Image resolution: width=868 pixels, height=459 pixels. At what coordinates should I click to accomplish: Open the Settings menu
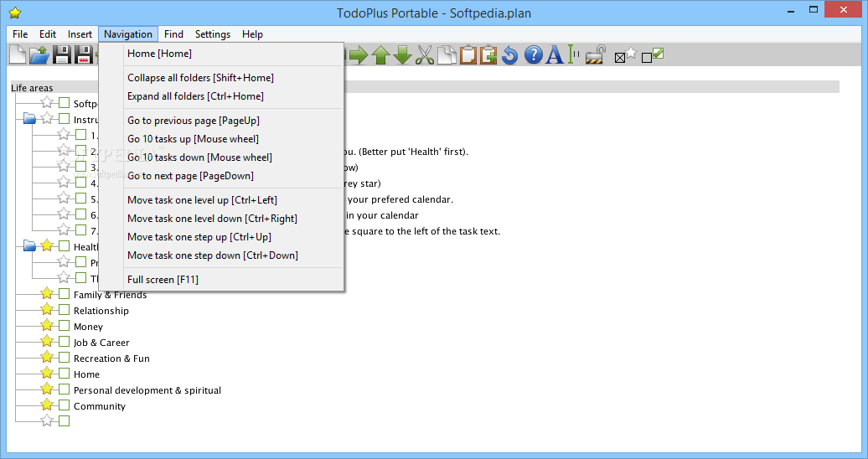[x=213, y=34]
